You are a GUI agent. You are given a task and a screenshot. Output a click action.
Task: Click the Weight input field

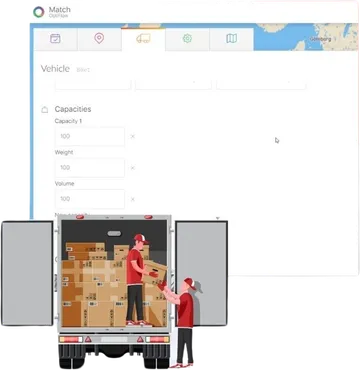point(90,168)
